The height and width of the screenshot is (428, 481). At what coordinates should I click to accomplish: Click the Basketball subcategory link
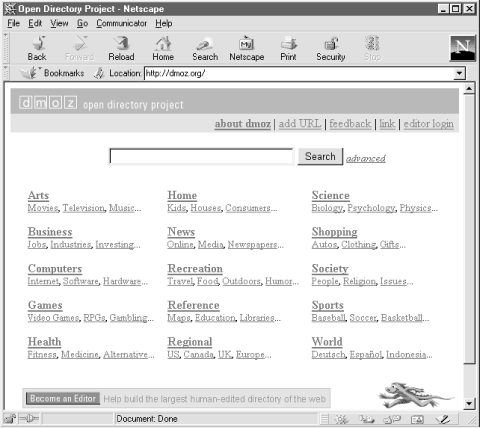402,318
